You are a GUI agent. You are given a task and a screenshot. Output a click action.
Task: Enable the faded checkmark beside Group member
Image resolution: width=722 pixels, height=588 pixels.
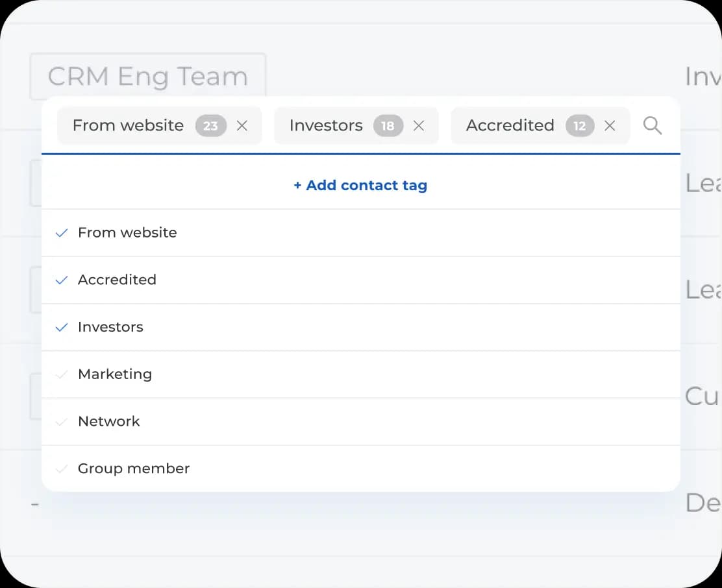point(62,469)
